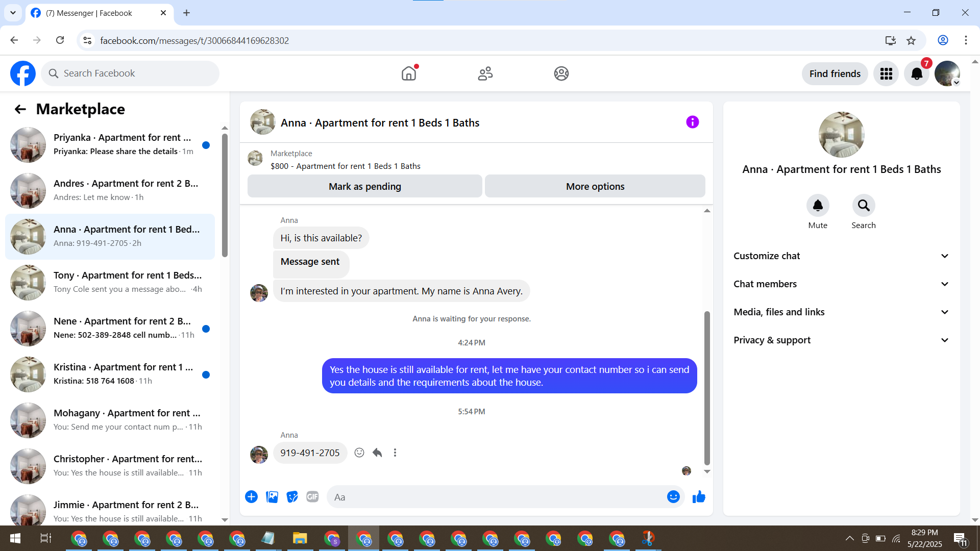
Task: Open Chrome three-dot menu
Action: coord(966,40)
